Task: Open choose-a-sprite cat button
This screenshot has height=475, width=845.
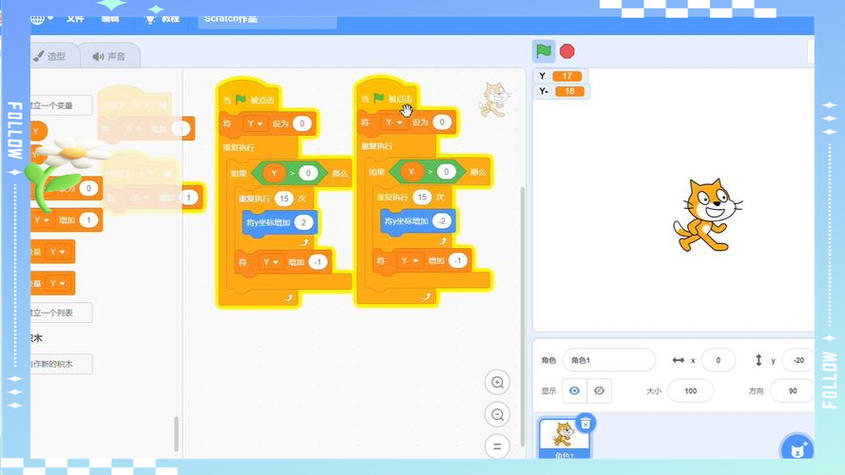Action: 797,447
